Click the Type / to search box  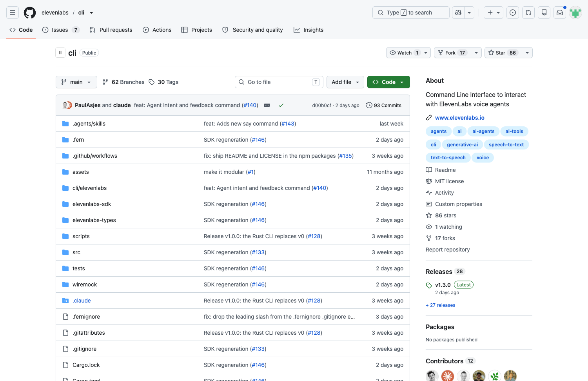[x=411, y=13]
